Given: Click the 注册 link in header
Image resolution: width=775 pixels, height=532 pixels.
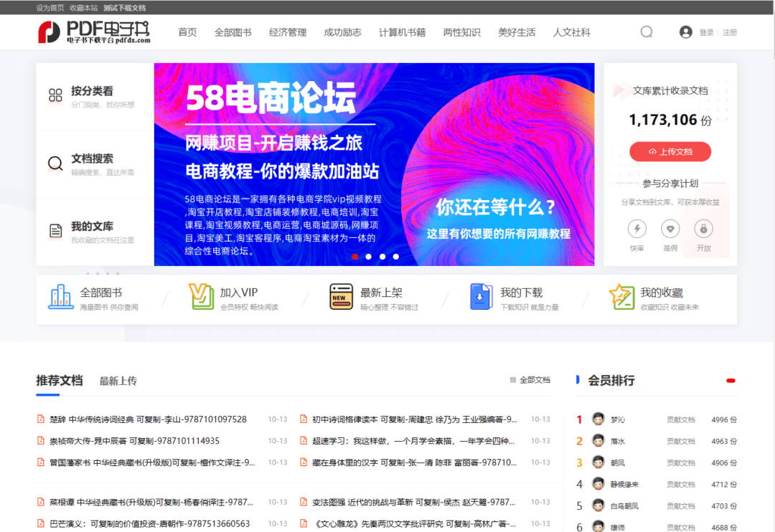Looking at the screenshot, I should [x=730, y=32].
